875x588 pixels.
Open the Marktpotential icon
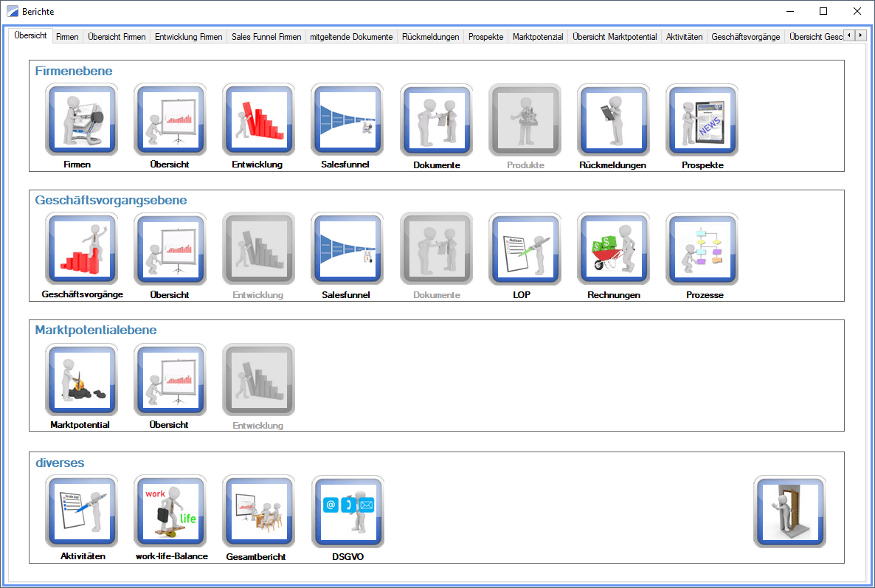[x=81, y=379]
